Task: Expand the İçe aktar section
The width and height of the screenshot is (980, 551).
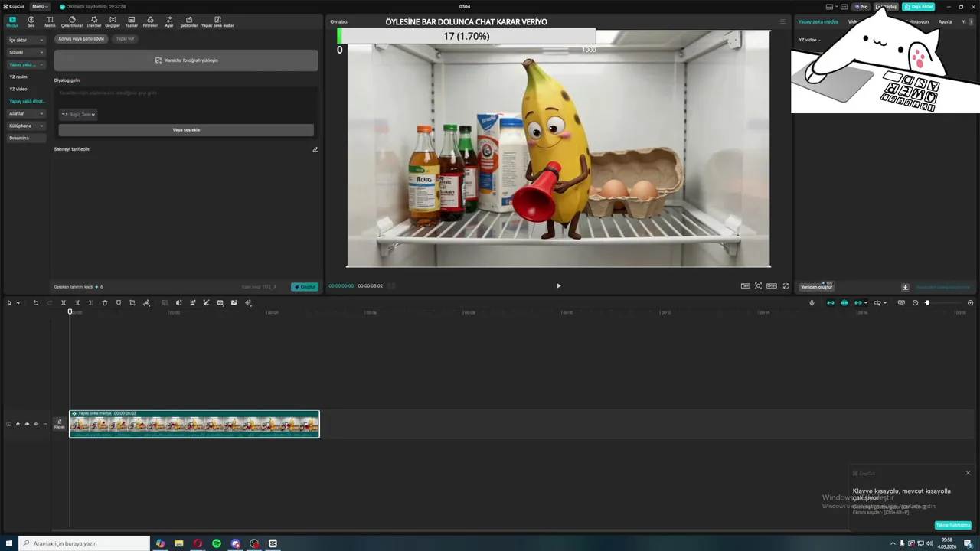Action: tap(26, 40)
